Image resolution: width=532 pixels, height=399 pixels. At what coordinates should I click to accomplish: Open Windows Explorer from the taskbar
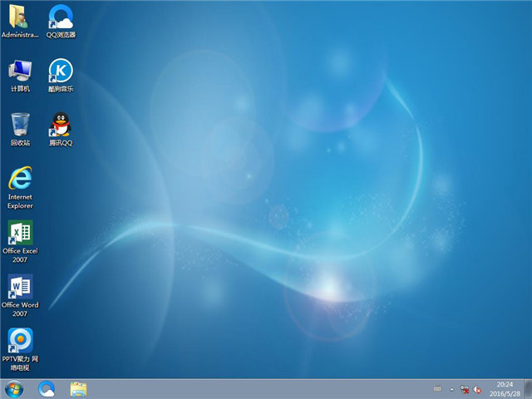79,388
